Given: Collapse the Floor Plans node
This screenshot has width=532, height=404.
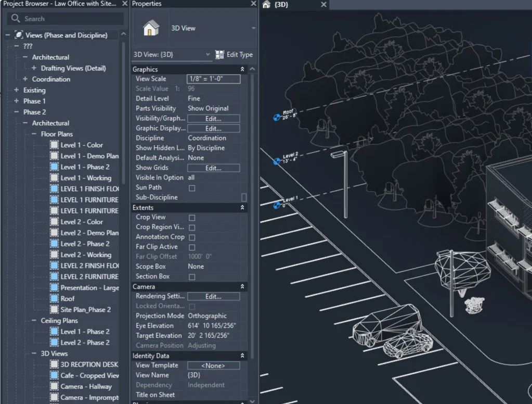Looking at the screenshot, I should (x=34, y=134).
